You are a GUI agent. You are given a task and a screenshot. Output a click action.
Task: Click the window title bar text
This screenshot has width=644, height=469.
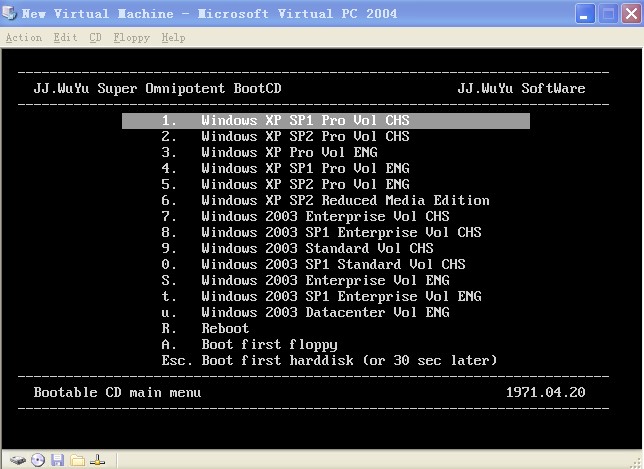coord(209,14)
